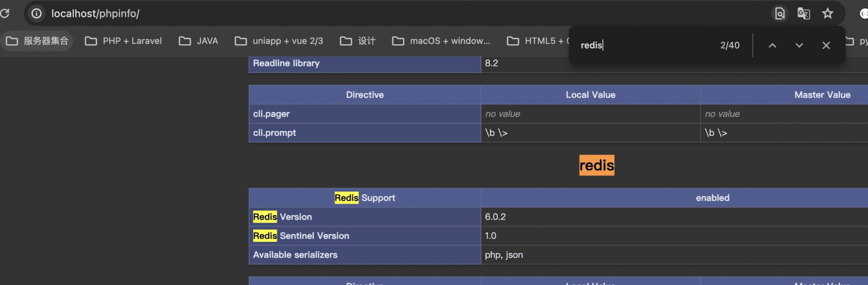
Task: Click the enabled header cell
Action: [674, 198]
